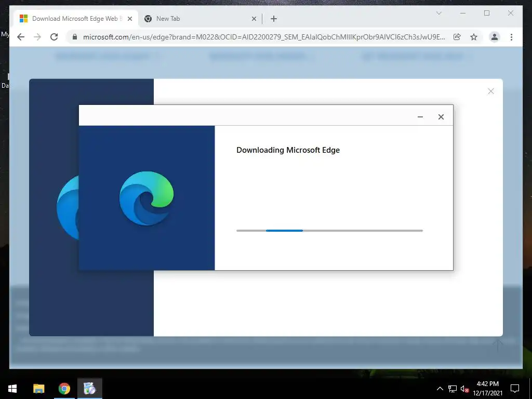Open a new tab with the plus button
Screen dimensions: 532x399
(x=273, y=19)
